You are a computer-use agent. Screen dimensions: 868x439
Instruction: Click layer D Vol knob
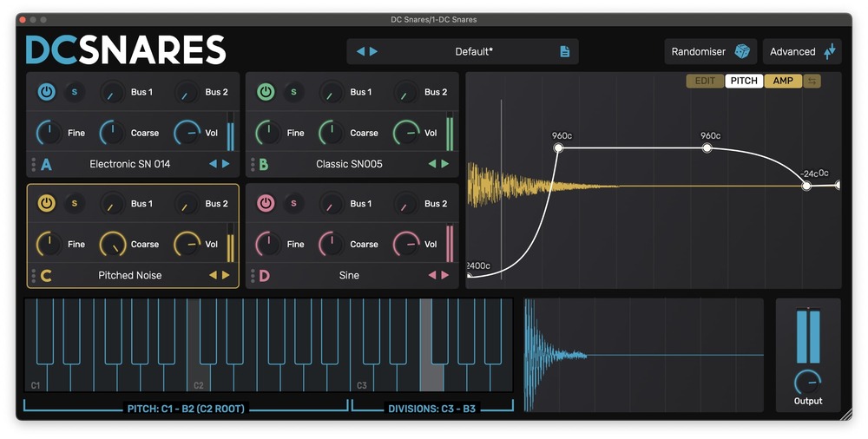(x=406, y=244)
